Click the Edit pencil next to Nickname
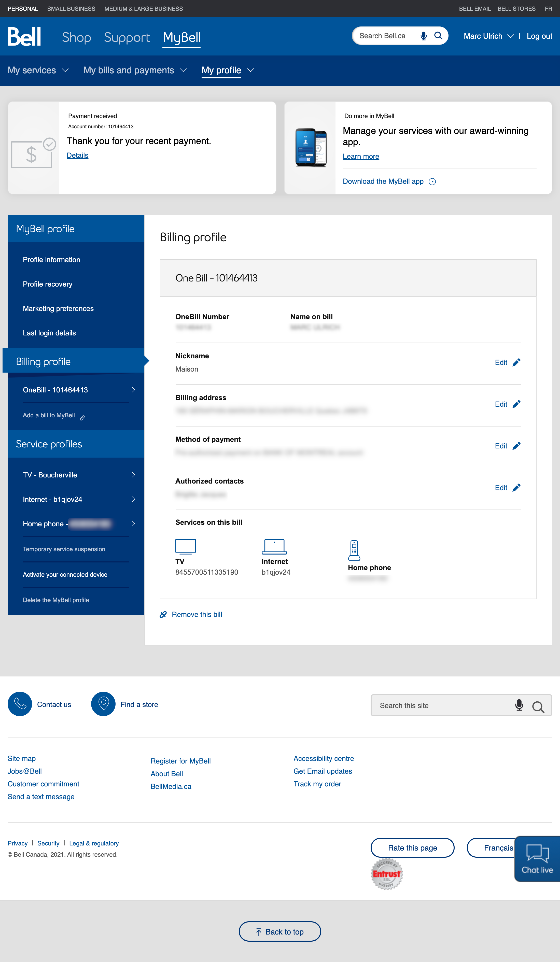This screenshot has width=560, height=962. (517, 362)
